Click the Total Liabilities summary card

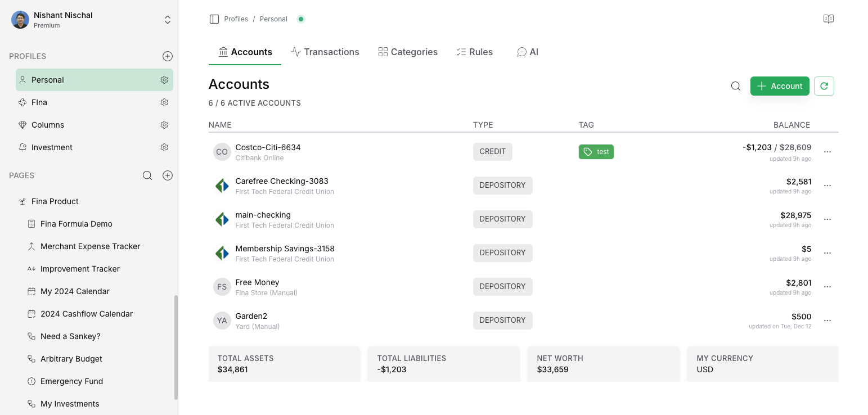tap(444, 364)
